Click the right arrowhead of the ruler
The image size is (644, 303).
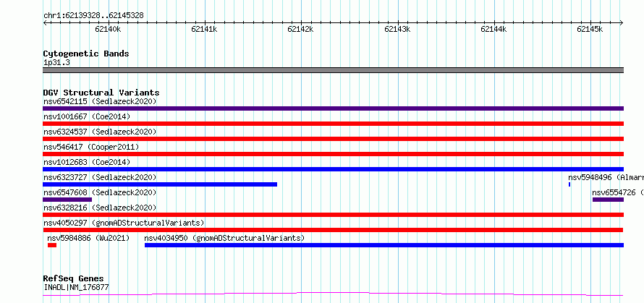coord(622,23)
